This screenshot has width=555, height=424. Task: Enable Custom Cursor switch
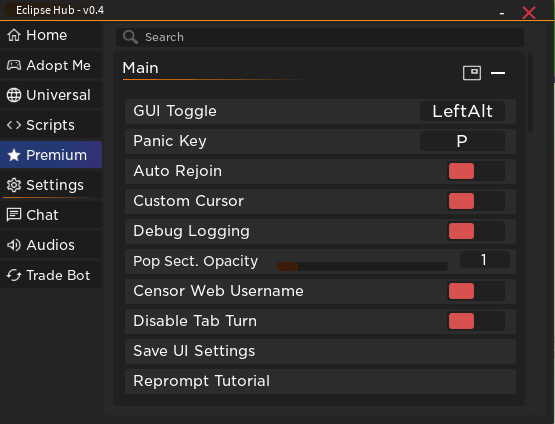click(476, 201)
